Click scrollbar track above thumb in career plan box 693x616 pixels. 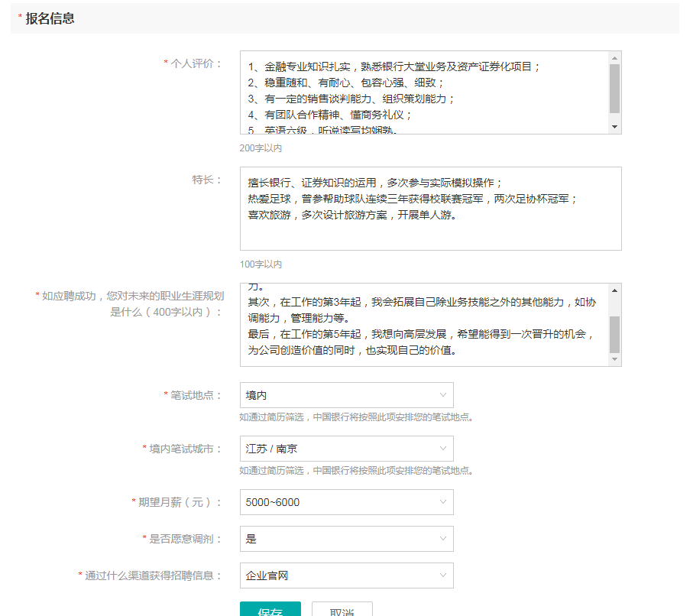tap(614, 304)
